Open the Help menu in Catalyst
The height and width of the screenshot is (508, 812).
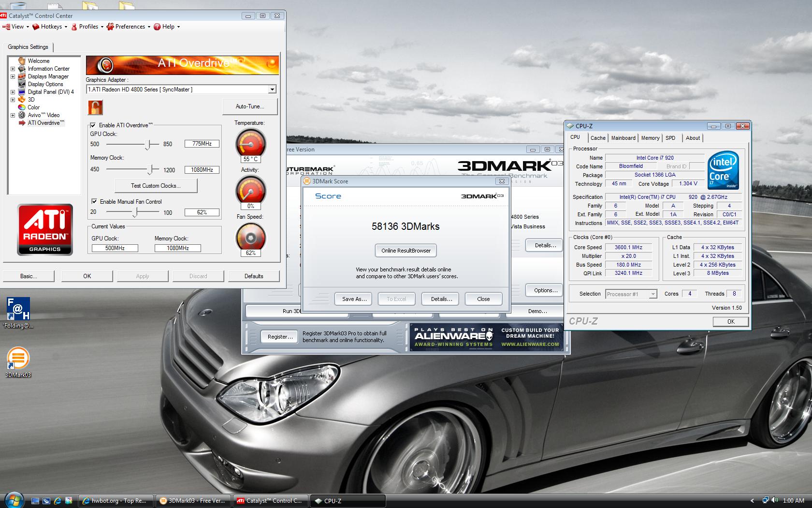(x=167, y=27)
